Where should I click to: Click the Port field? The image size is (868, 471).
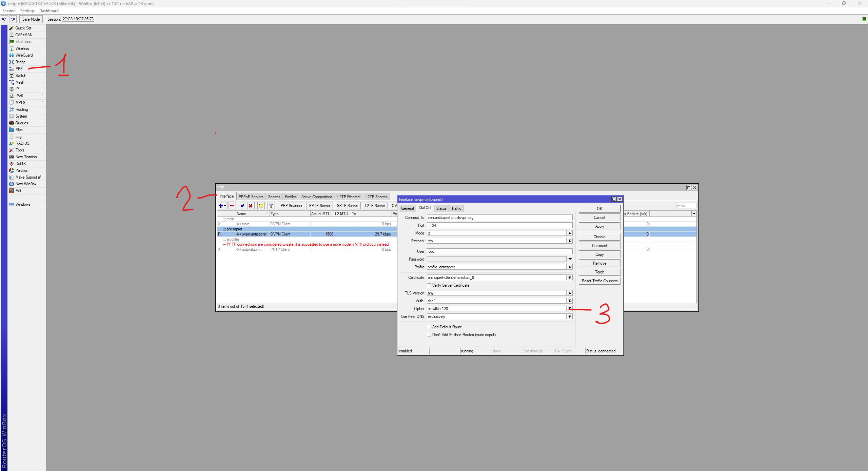coord(499,225)
